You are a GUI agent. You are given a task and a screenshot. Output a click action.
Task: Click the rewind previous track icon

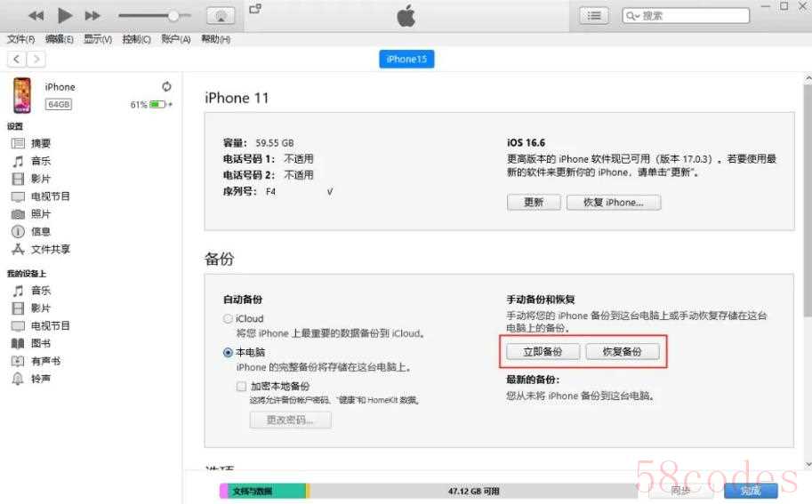coord(36,16)
